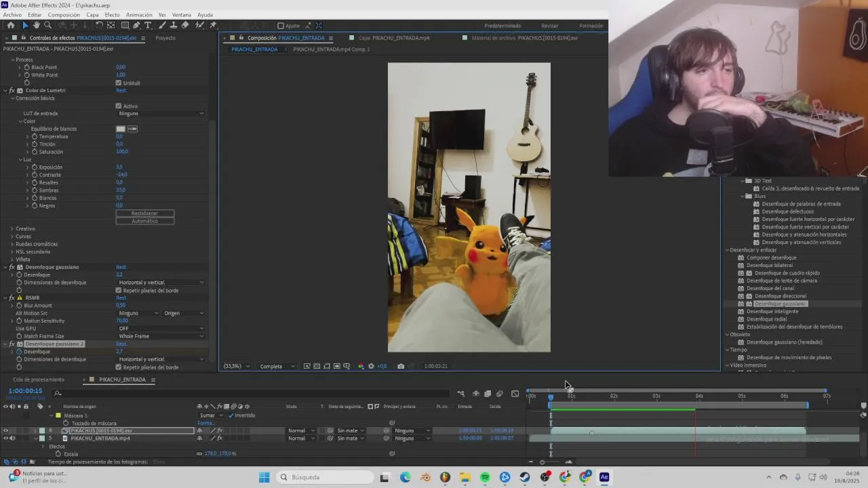Select the Zoom magnifier tool
This screenshot has height=488, width=868.
click(47, 25)
